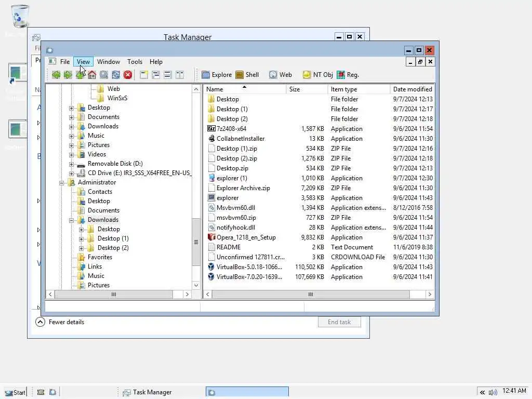Click Fewer details in Task Manager
532x399 pixels.
(x=60, y=322)
